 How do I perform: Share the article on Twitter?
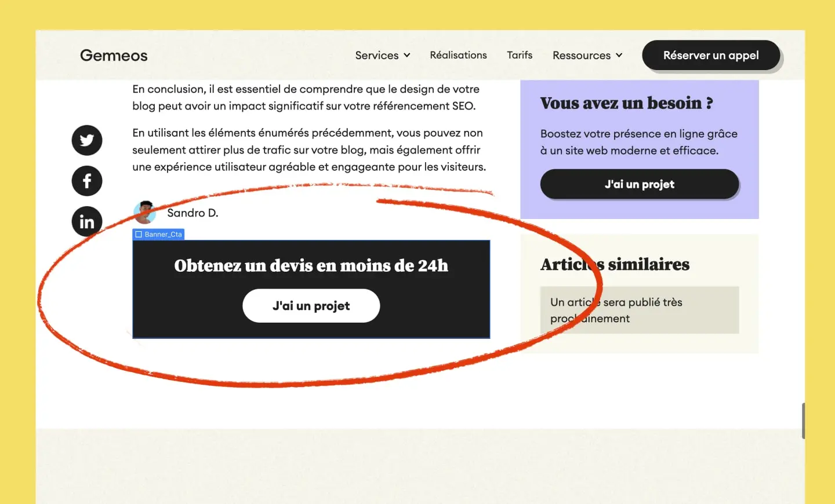point(87,140)
